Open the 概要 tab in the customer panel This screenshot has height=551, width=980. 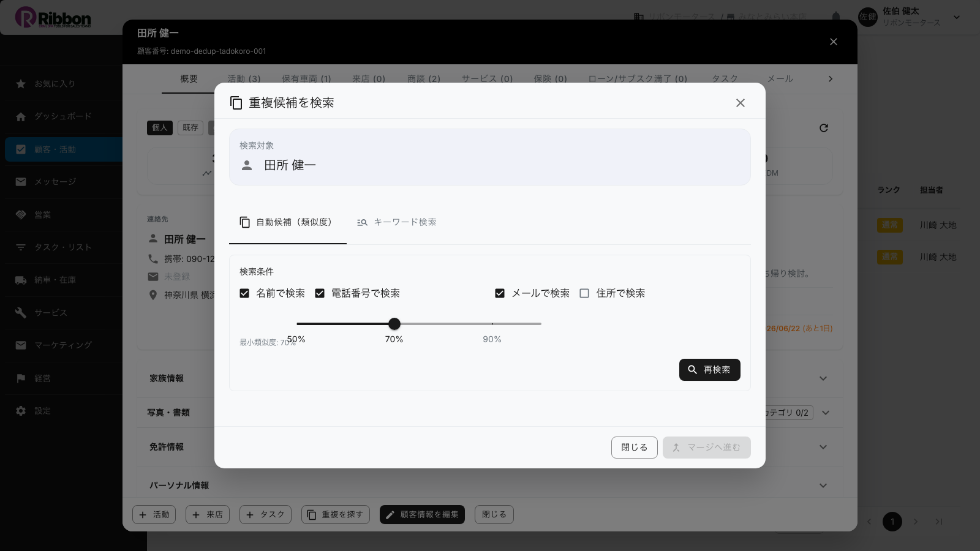click(x=189, y=79)
